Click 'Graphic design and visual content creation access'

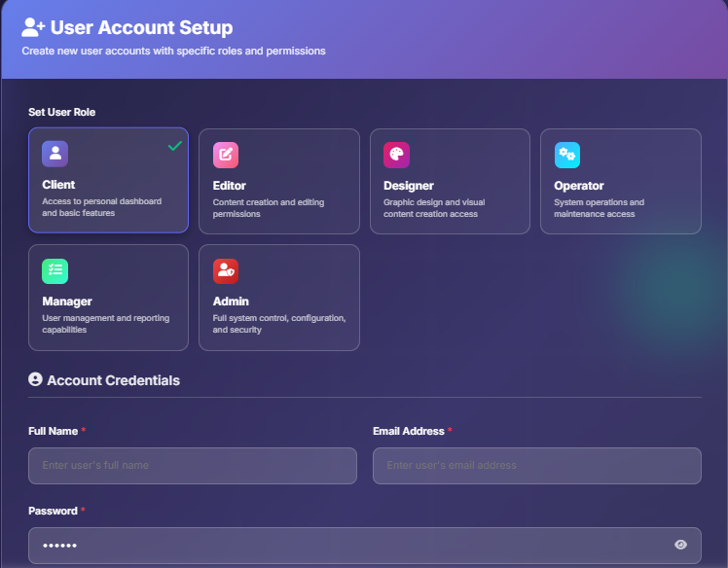(434, 208)
